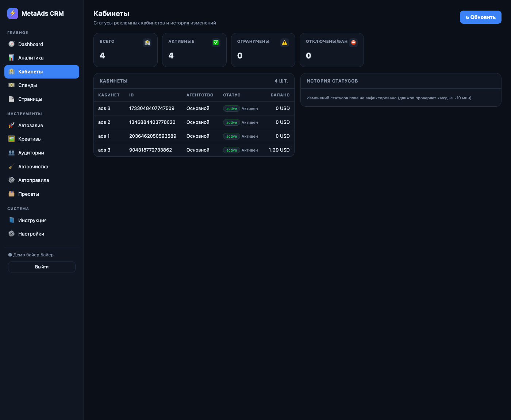Click the История статусов panel heading
The height and width of the screenshot is (420, 511).
coord(332,81)
